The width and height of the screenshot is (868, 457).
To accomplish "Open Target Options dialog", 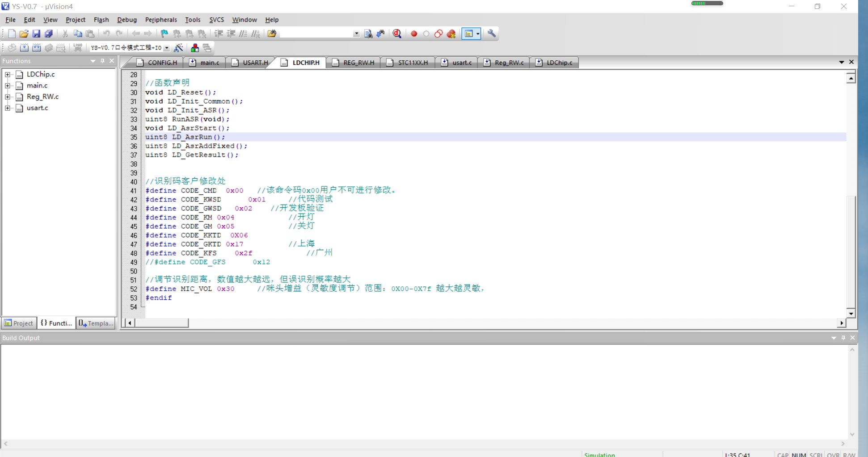I will click(x=178, y=48).
